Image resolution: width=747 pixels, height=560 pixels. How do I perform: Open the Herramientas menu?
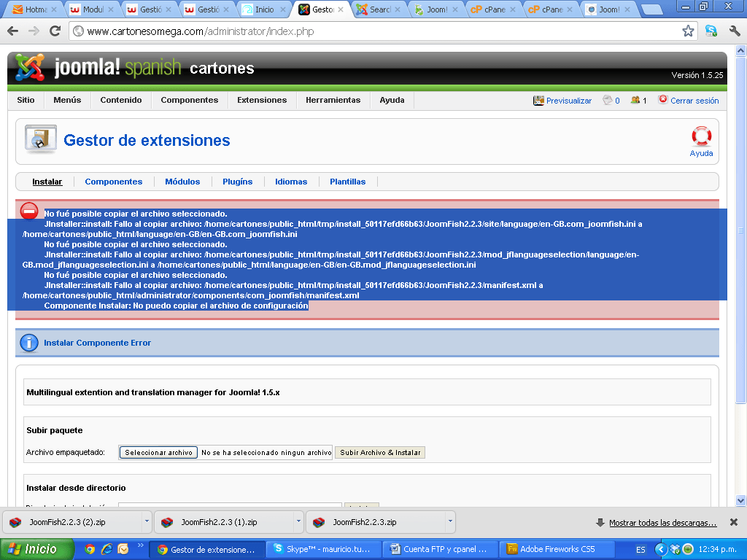click(x=333, y=100)
